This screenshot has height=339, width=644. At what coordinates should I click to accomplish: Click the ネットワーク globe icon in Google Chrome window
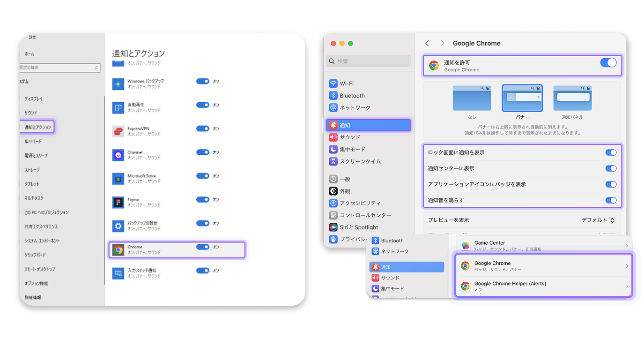[x=333, y=107]
